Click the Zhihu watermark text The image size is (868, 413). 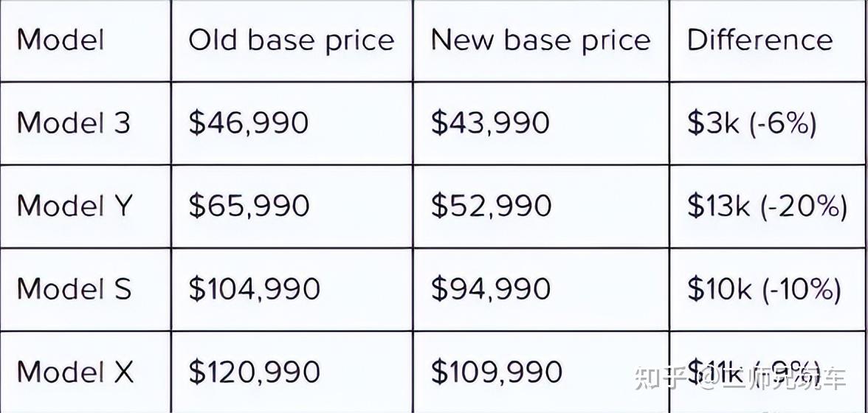click(741, 377)
